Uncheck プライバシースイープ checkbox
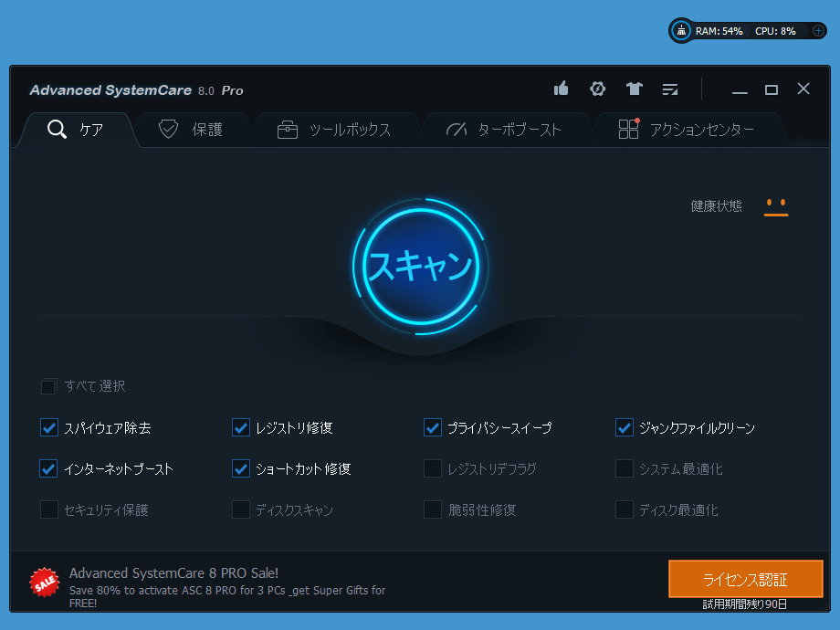This screenshot has width=840, height=630. (x=432, y=427)
